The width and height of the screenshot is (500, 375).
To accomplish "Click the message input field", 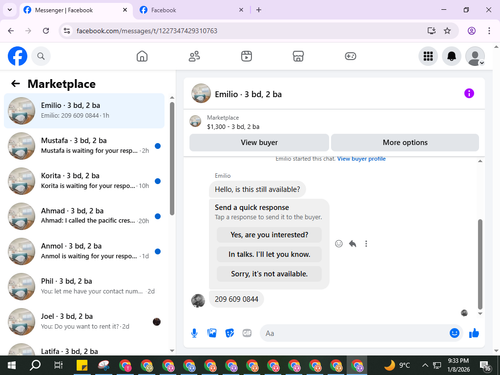I will click(355, 333).
